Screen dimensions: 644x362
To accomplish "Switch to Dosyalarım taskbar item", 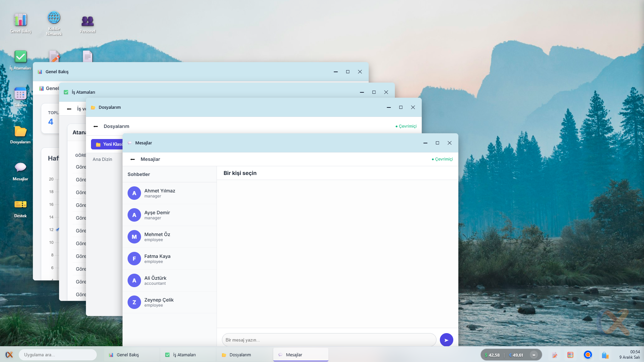I will pyautogui.click(x=240, y=355).
